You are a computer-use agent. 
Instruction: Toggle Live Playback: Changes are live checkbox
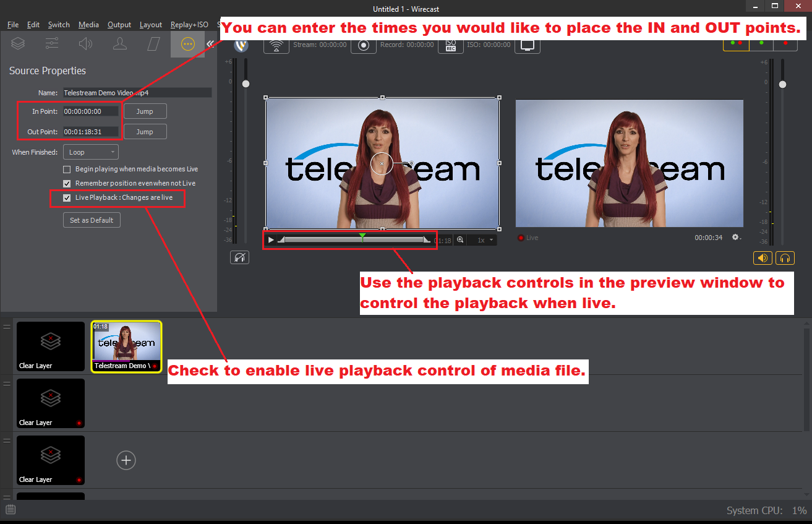[67, 197]
